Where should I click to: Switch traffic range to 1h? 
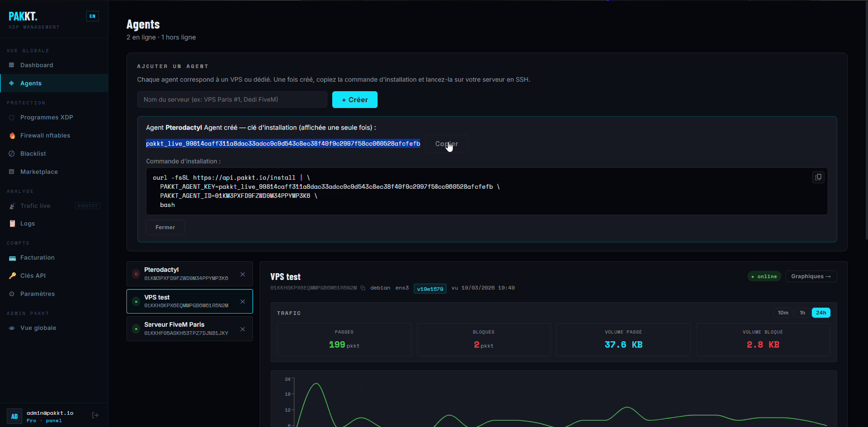click(802, 313)
